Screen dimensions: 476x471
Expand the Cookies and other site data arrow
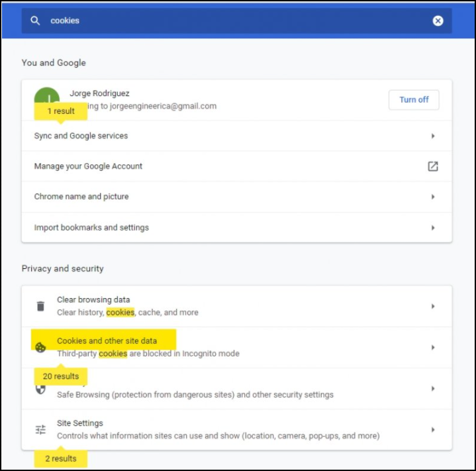tap(433, 347)
